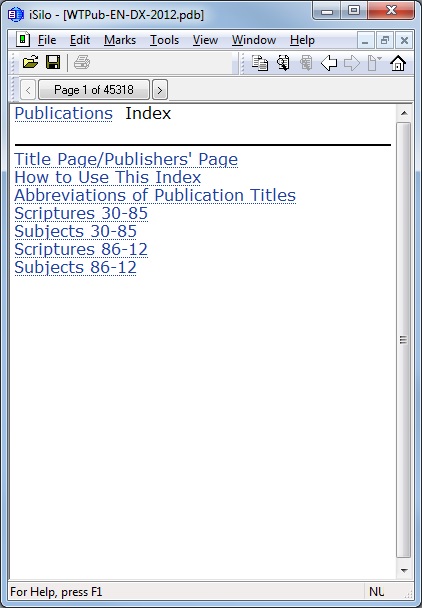
Task: Click the Back arrow navigation icon
Action: coord(329,63)
